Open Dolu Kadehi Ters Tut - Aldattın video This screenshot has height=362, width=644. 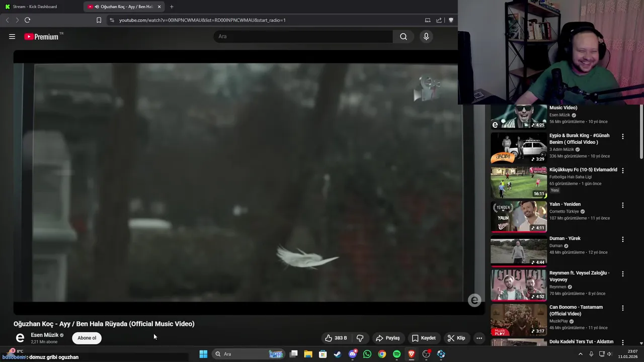tap(582, 342)
